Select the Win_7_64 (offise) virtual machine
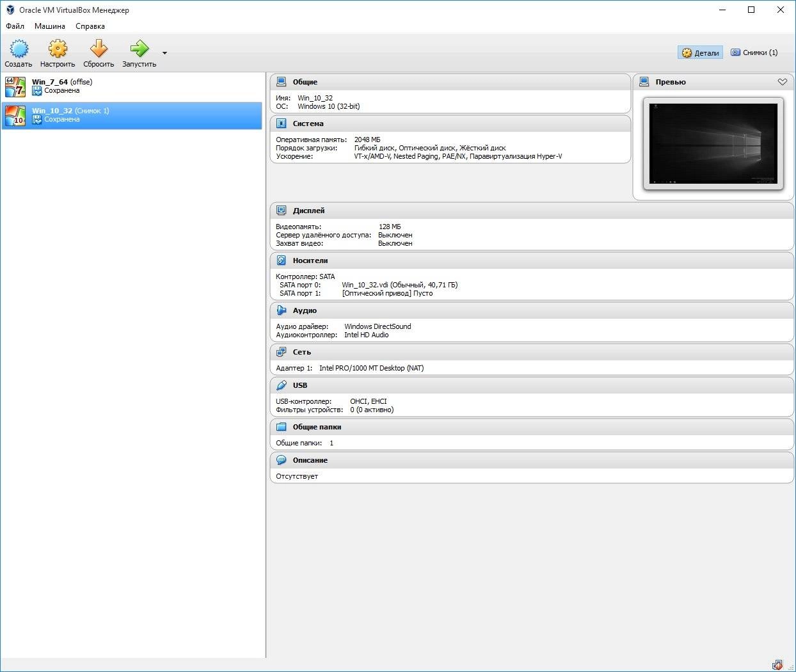The height and width of the screenshot is (672, 796). point(132,86)
